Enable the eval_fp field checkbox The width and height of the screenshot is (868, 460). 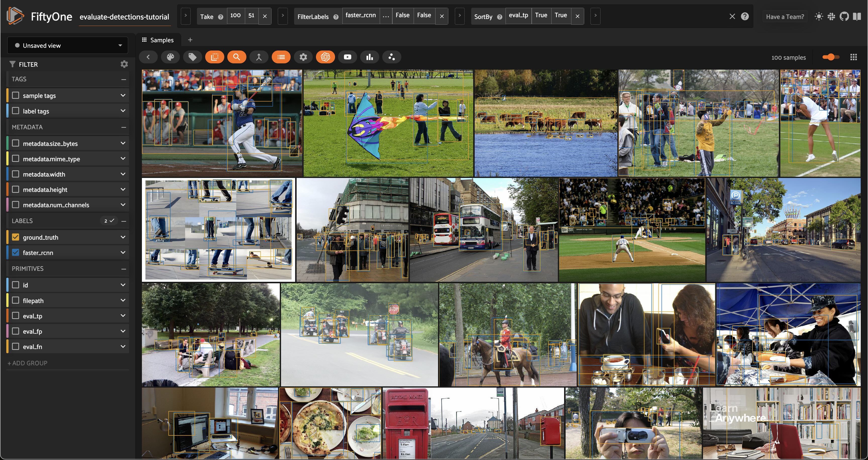[16, 331]
